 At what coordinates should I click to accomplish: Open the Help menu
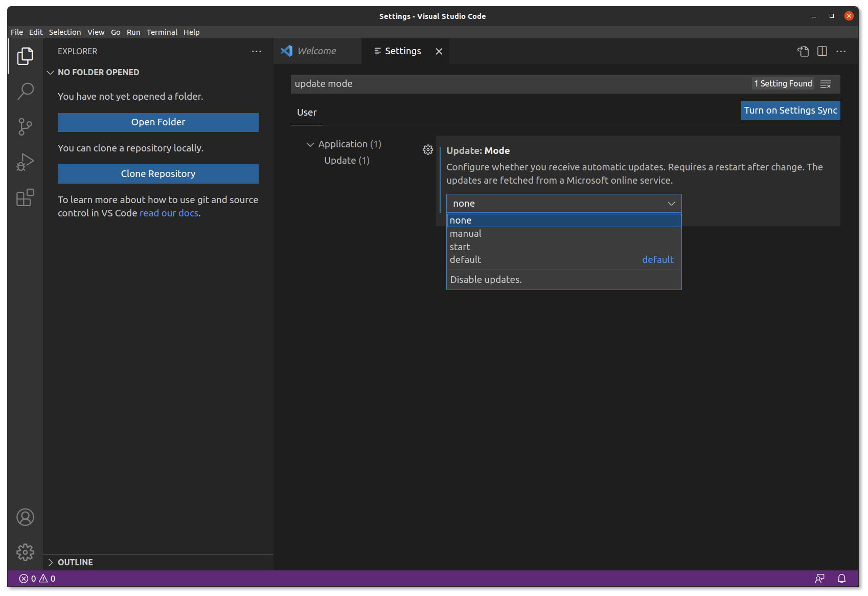192,32
